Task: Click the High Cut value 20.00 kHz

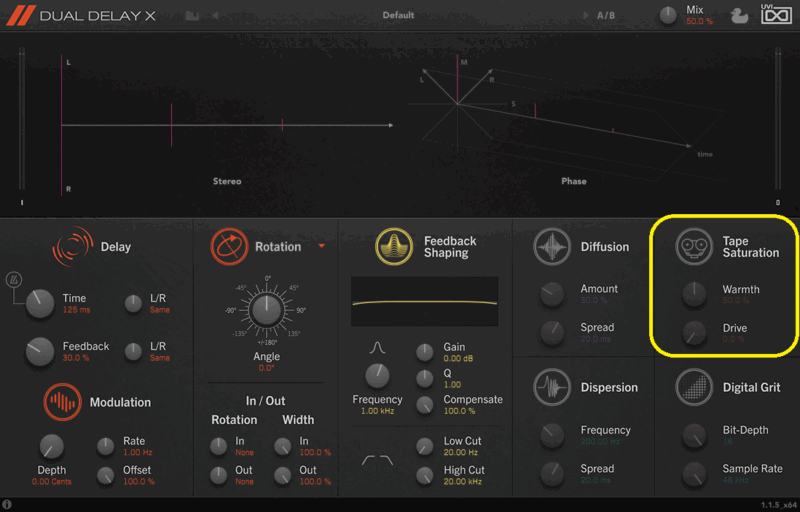Action: click(x=463, y=481)
